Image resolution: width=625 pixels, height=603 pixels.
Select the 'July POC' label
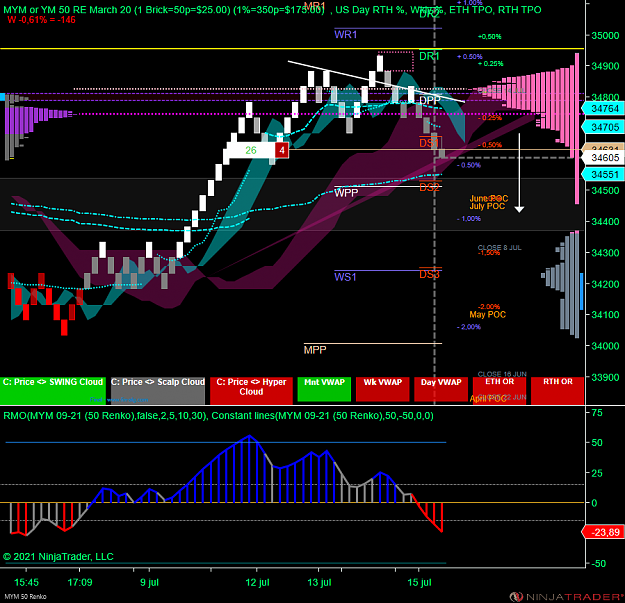click(x=487, y=206)
